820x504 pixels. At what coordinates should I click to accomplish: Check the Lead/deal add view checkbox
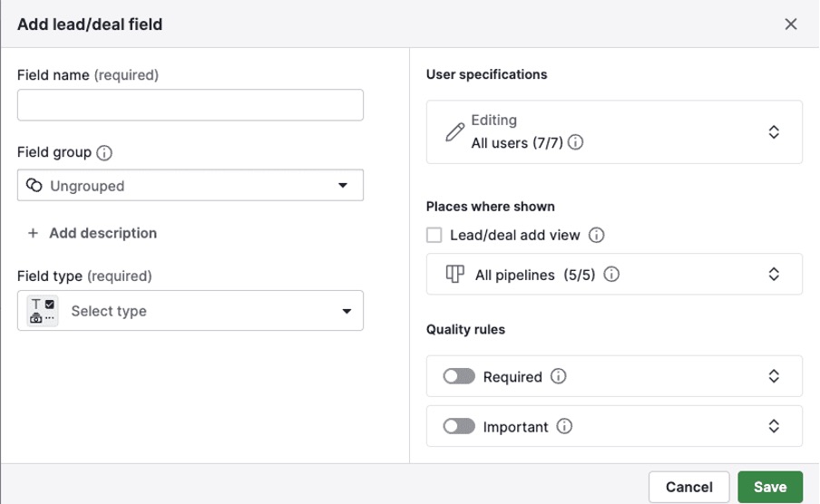pyautogui.click(x=434, y=236)
